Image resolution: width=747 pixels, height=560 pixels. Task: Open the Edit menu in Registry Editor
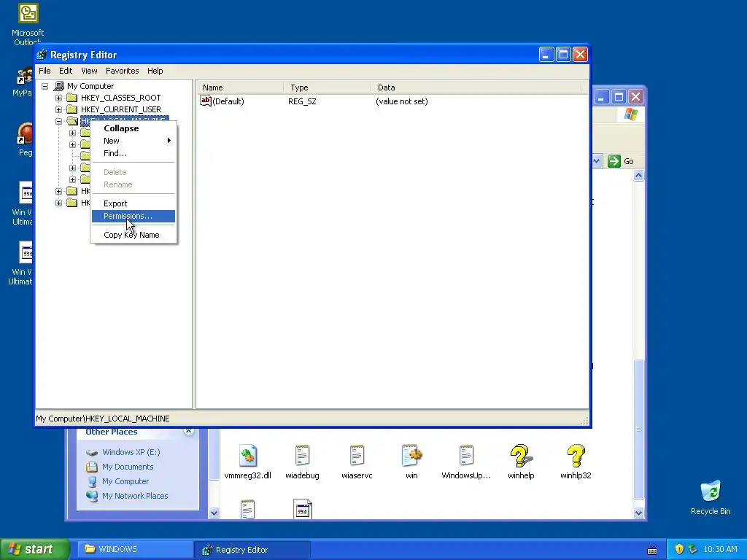pos(66,71)
